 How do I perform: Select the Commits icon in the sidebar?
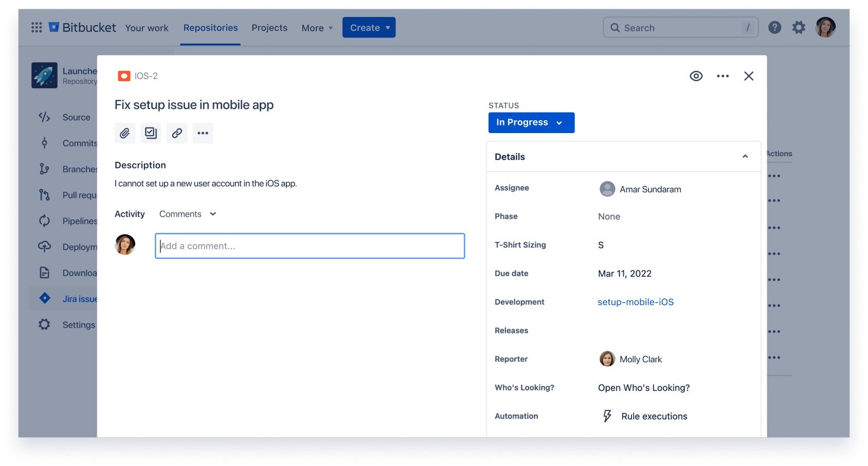click(x=44, y=143)
